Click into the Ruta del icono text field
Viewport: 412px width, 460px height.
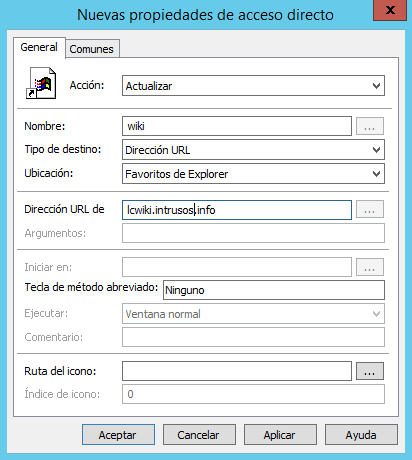(x=237, y=371)
